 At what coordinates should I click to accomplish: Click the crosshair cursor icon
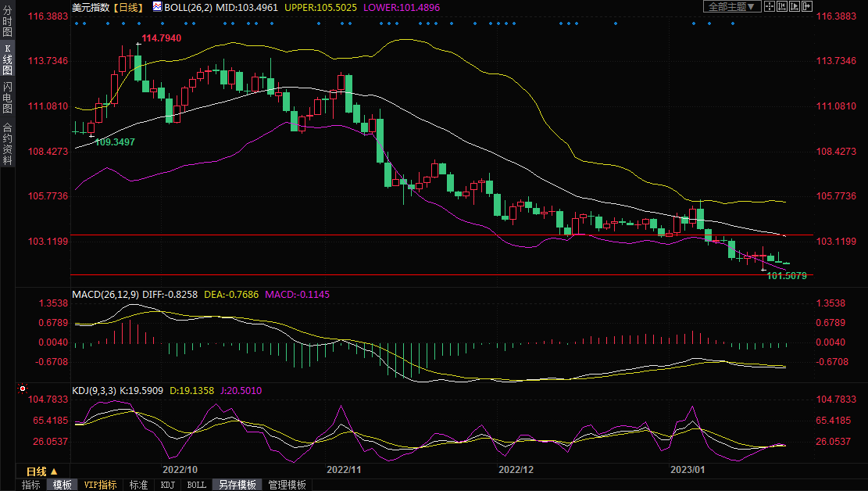pyautogui.click(x=769, y=6)
